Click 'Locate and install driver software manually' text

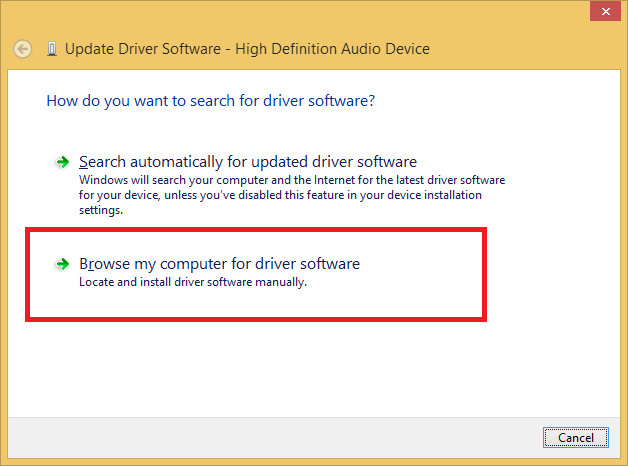pyautogui.click(x=193, y=282)
